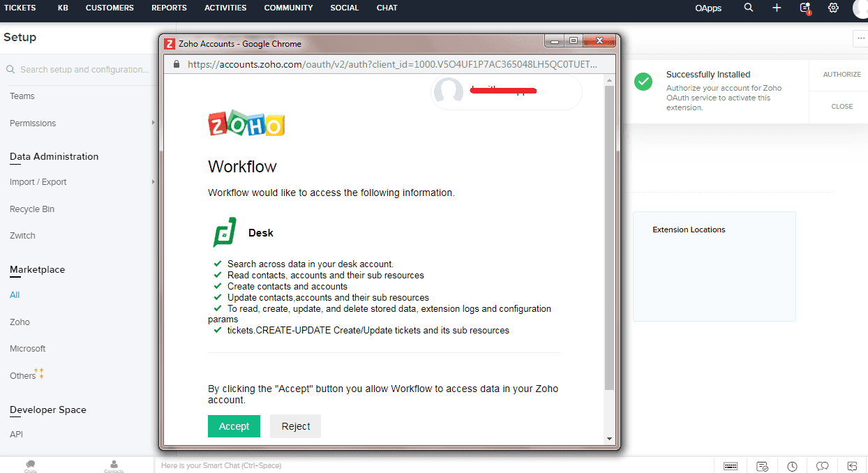Click the search setup and configuration field
868x473 pixels.
pos(78,70)
